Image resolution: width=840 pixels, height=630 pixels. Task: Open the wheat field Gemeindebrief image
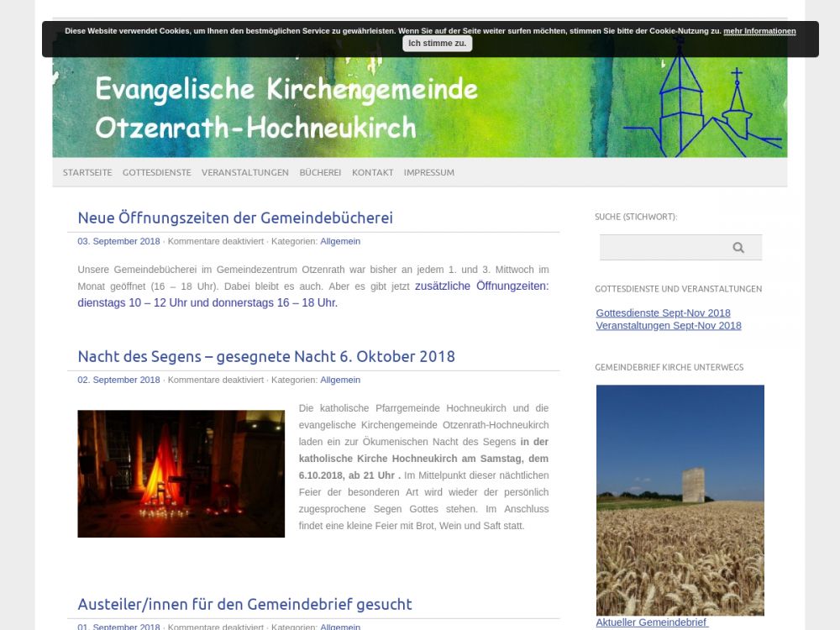(x=680, y=500)
